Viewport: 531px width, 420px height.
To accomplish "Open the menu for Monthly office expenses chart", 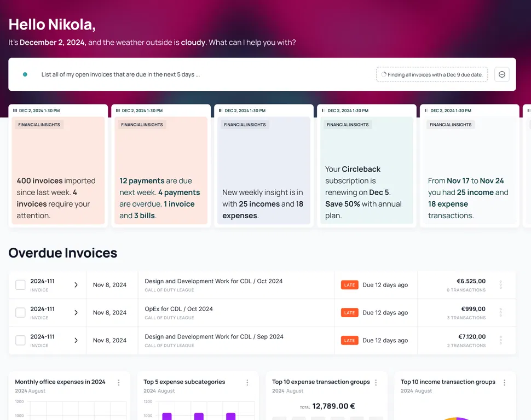I will pos(119,382).
